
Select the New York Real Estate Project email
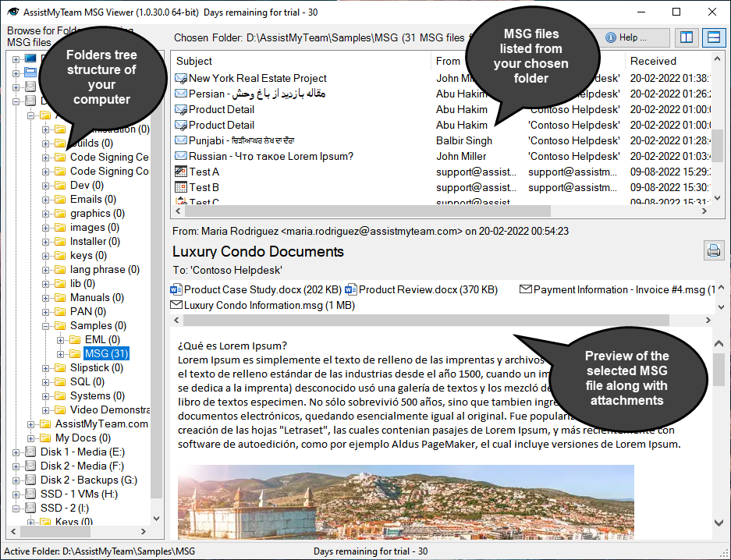257,78
